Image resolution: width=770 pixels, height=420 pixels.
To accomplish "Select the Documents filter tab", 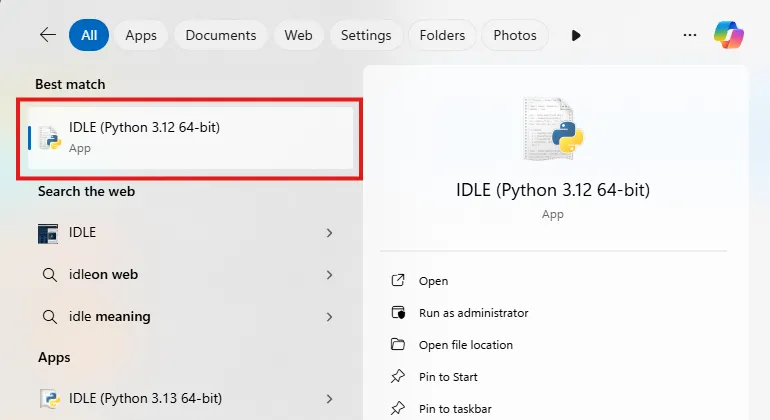I will tap(221, 35).
